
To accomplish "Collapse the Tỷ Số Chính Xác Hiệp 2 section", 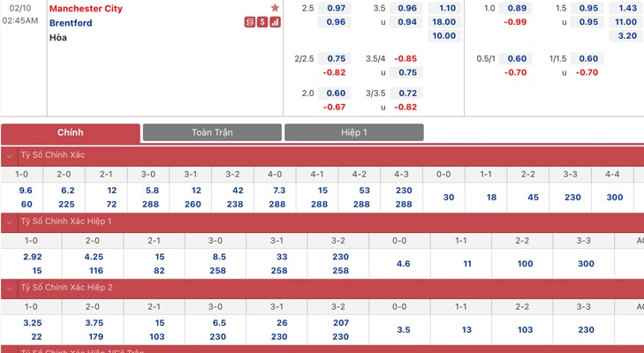I will tap(9, 289).
